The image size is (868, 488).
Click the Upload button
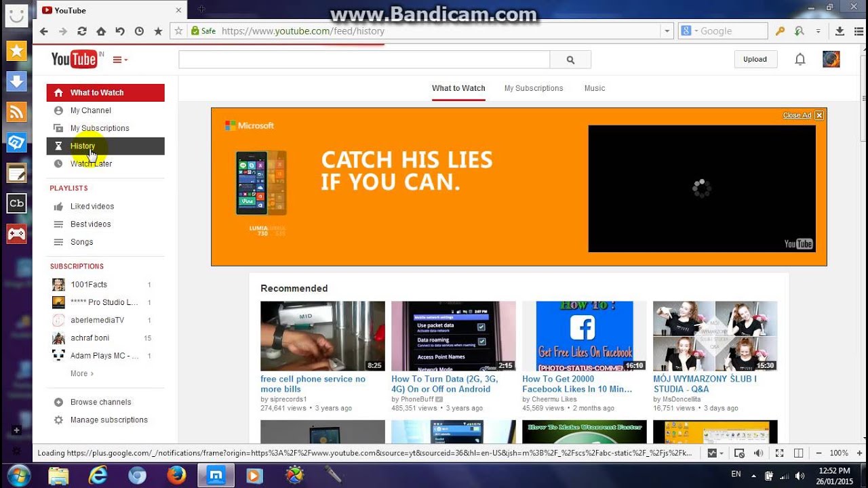tap(755, 60)
